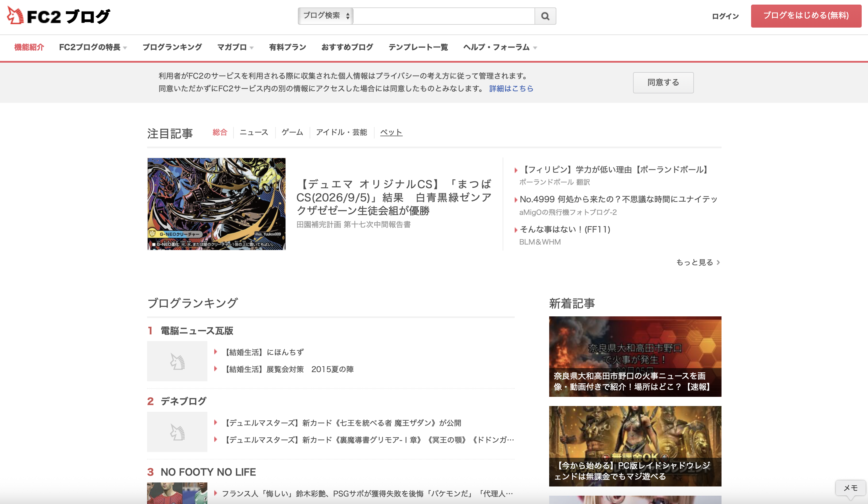Open ブログランキング navigation item
868x504 pixels.
(x=172, y=47)
